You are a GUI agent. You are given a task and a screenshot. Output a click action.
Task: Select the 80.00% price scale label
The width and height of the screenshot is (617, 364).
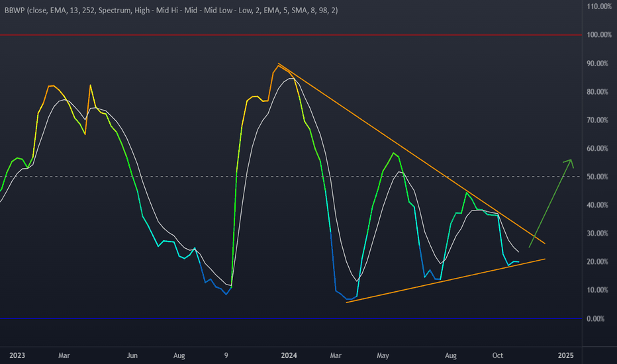pos(597,92)
